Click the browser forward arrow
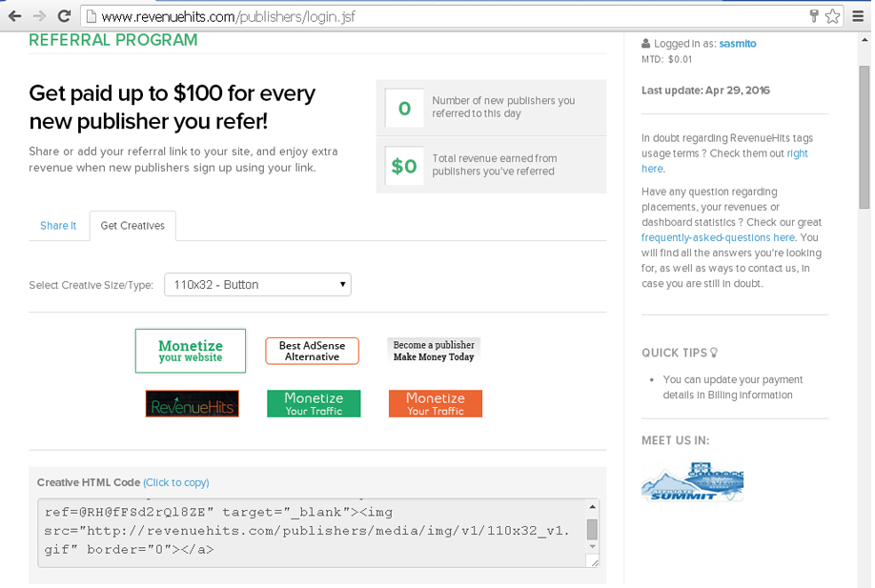Screen dimensions: 875x588 [39, 16]
